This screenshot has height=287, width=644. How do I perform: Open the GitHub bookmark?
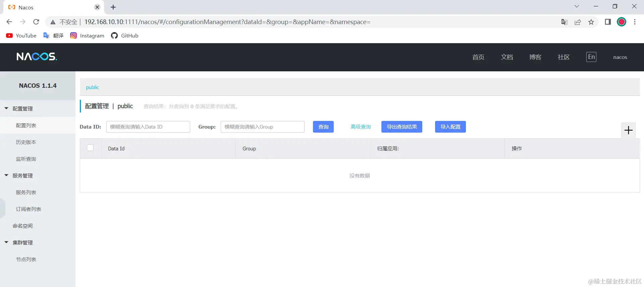pos(125,35)
